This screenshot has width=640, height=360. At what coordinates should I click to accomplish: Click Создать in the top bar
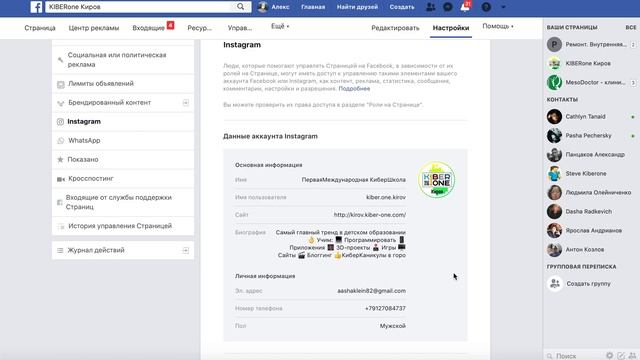tap(402, 7)
